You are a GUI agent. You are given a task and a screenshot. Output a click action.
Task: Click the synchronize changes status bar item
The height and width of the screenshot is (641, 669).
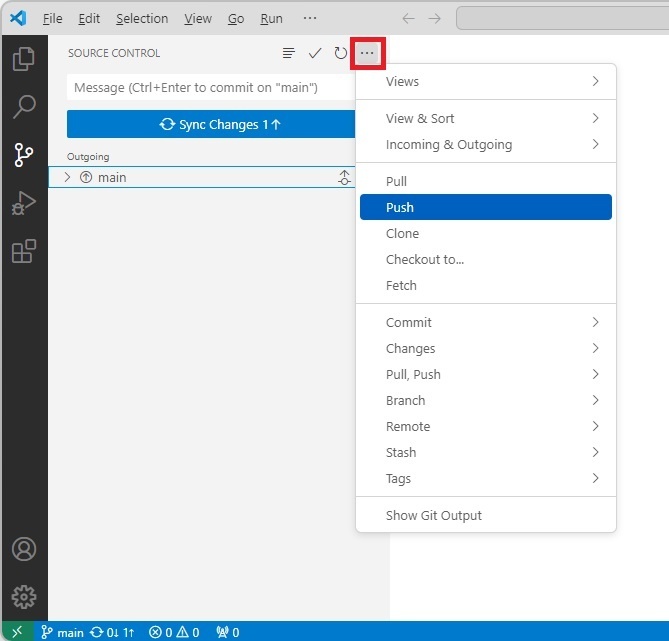click(112, 632)
